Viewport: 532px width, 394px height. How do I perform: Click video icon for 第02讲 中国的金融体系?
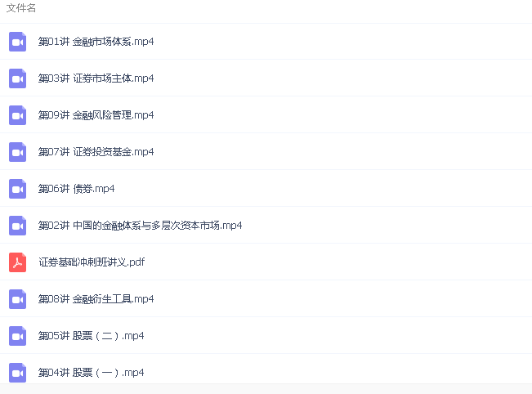[18, 226]
